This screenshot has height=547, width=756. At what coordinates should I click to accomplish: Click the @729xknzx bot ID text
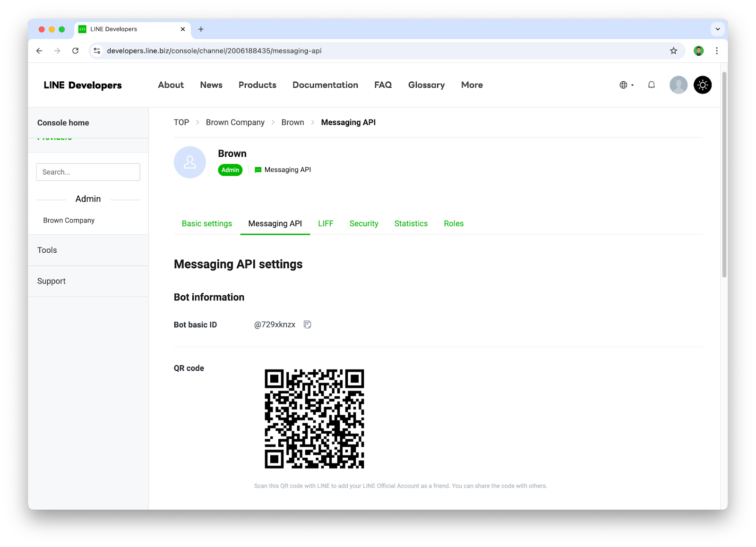275,325
